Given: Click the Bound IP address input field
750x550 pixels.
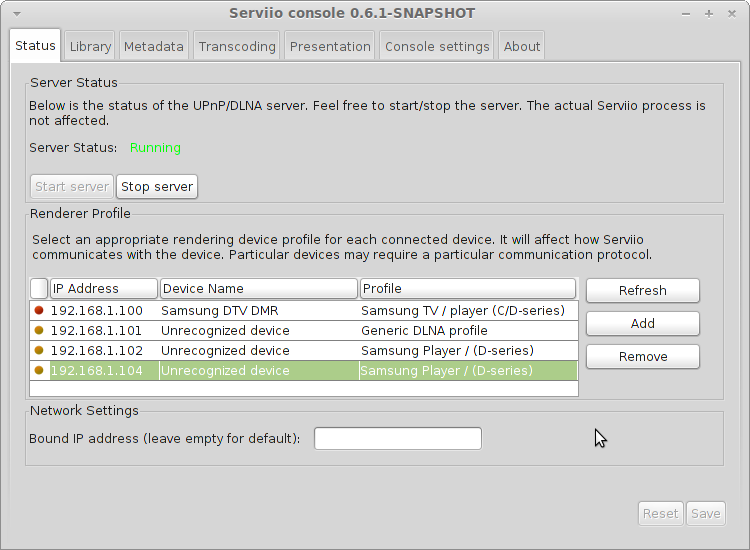Looking at the screenshot, I should click(x=398, y=439).
